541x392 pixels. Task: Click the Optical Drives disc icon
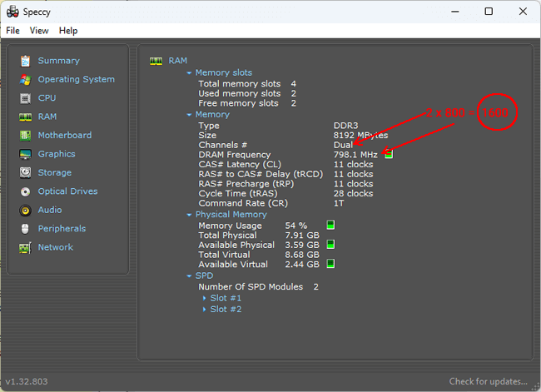click(25, 191)
